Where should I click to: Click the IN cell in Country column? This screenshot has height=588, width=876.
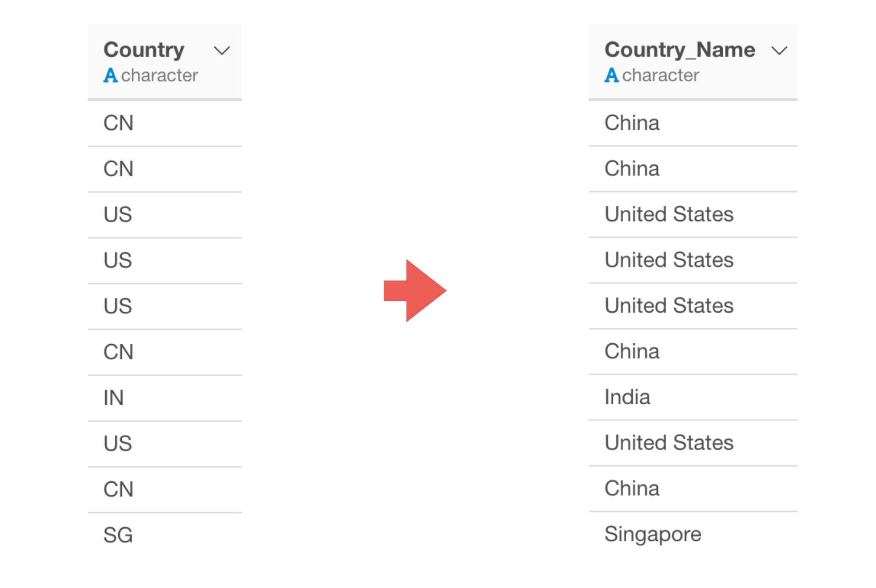tap(165, 398)
